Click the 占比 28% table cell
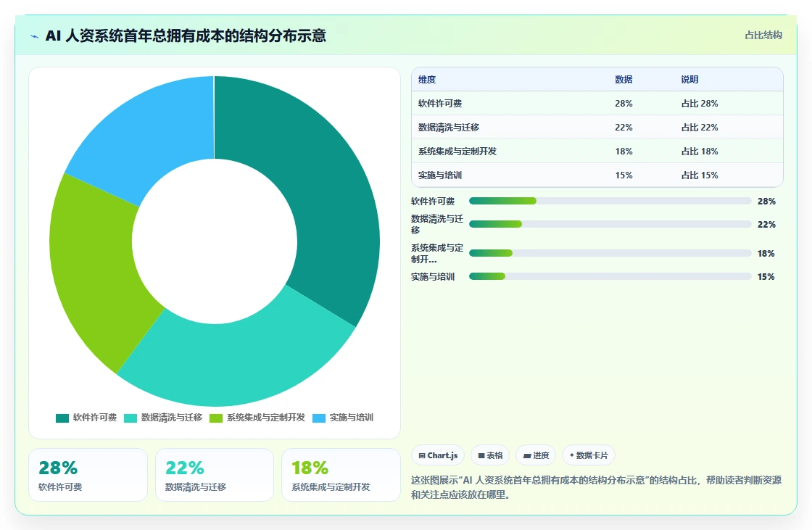Screen dimensions: 812x530 (x=700, y=104)
